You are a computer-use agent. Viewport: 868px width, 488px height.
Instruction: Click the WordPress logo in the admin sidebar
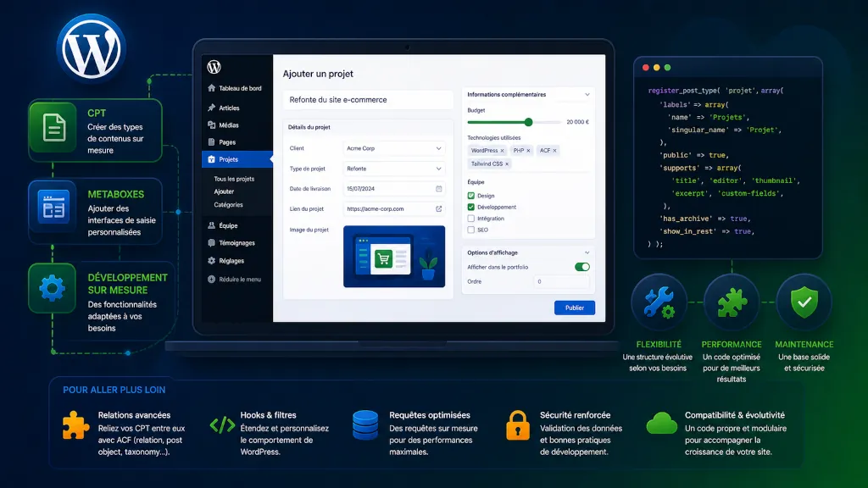(214, 67)
